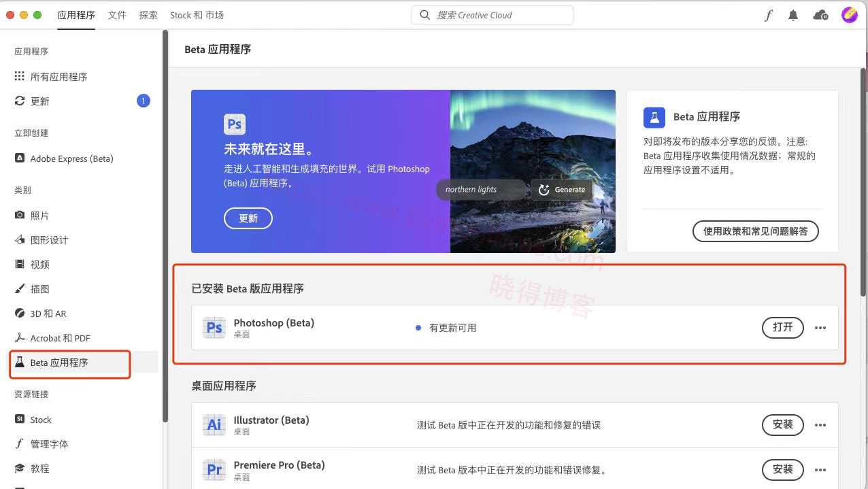Open cloud sync status icon
This screenshot has height=489, width=868.
point(821,15)
